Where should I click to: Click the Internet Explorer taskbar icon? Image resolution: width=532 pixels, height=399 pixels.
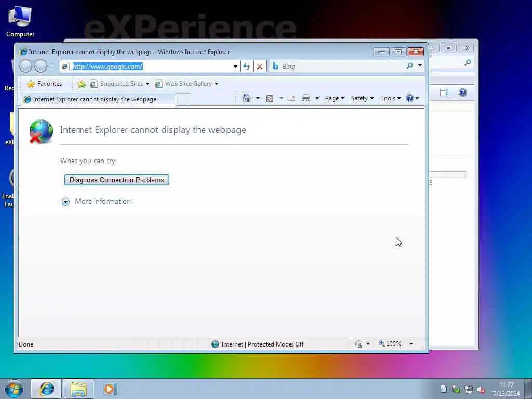[47, 389]
